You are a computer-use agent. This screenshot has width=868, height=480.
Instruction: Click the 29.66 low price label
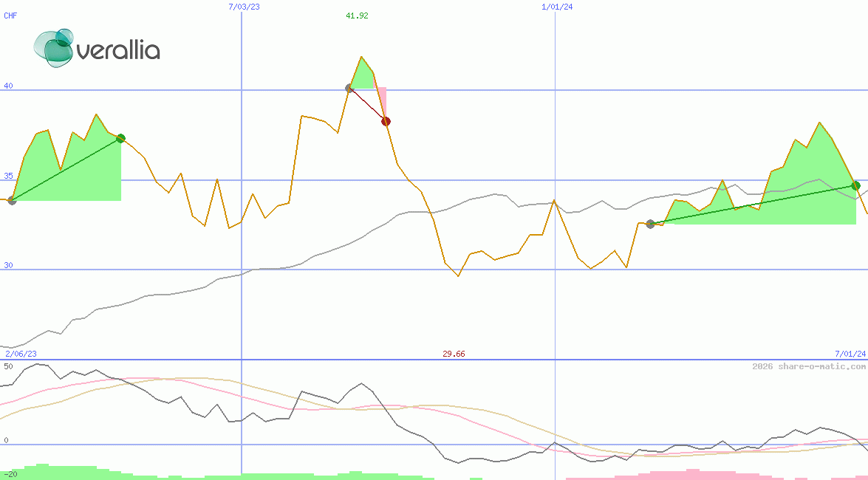(454, 354)
